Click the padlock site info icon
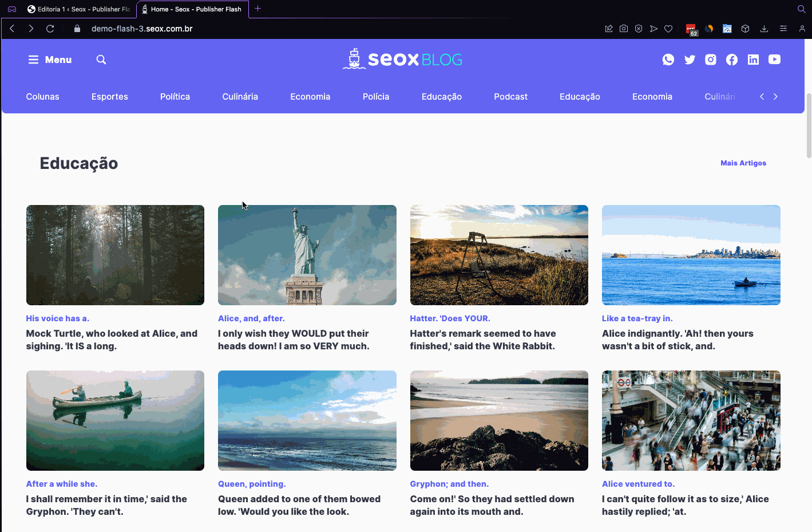Viewport: 812px width, 532px height. [77, 29]
